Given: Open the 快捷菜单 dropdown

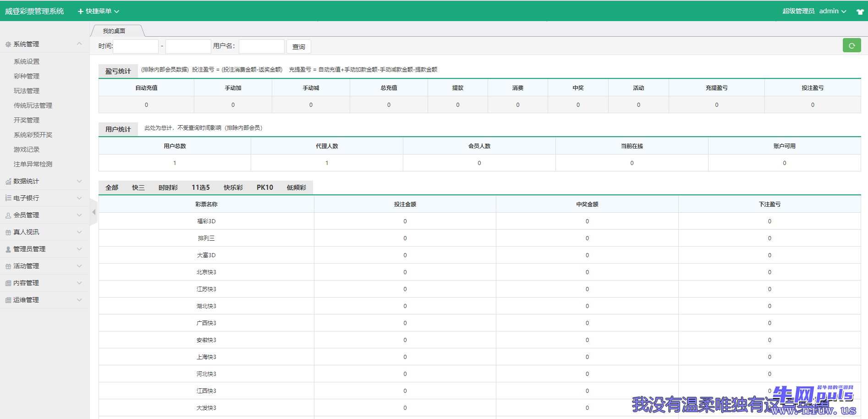Looking at the screenshot, I should click(x=99, y=11).
